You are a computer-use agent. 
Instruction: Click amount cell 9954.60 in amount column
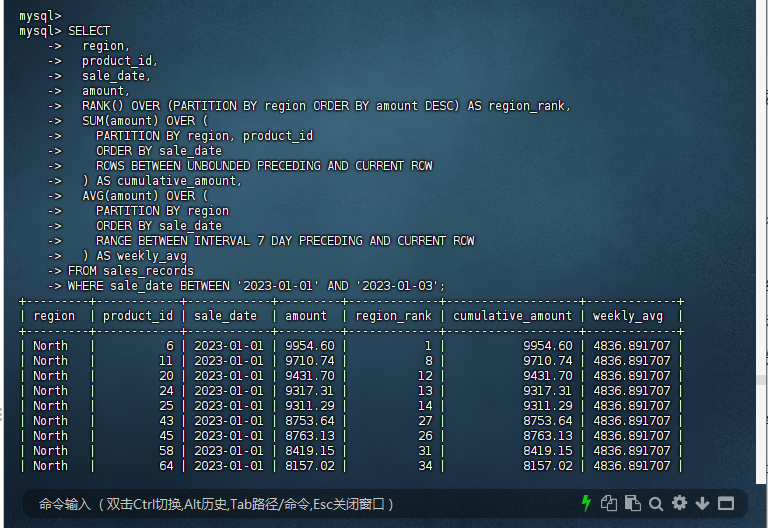click(310, 346)
